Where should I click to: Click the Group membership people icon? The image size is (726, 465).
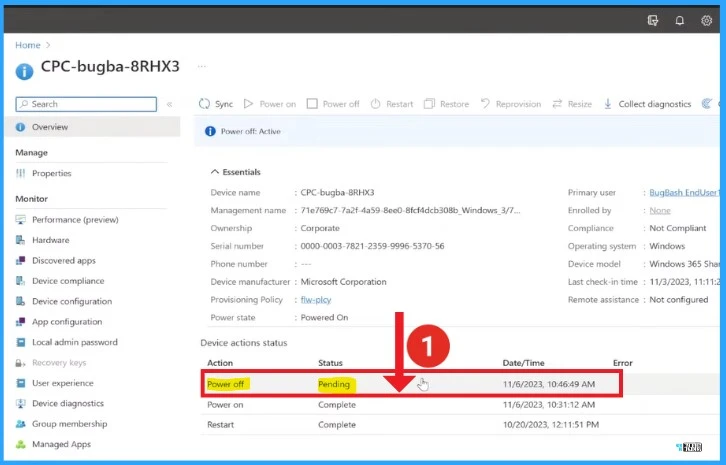[x=20, y=424]
